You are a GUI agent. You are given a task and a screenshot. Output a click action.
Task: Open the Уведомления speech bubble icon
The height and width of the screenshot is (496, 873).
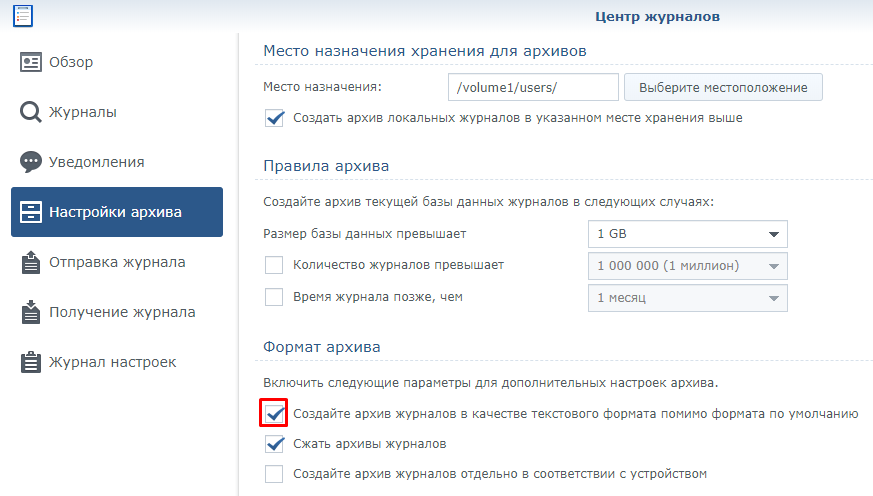(x=31, y=162)
